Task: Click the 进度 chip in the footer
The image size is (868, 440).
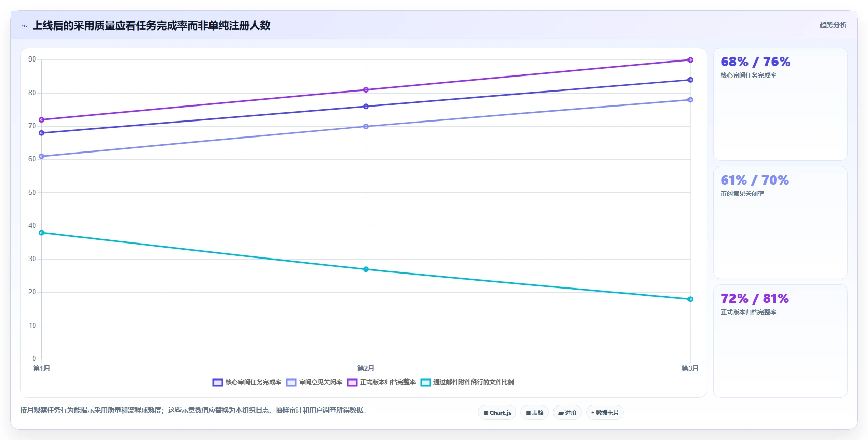Action: pyautogui.click(x=567, y=413)
